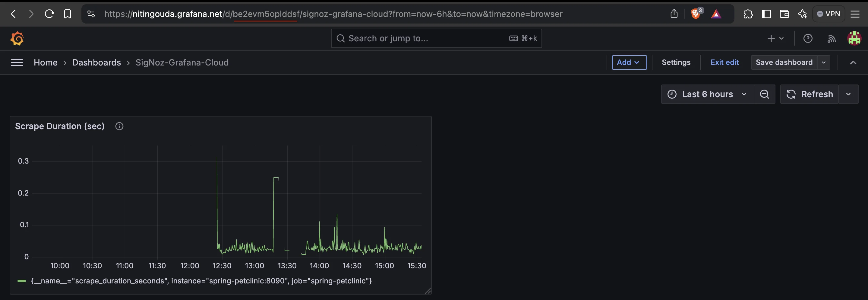Open the news feed RSS icon
The width and height of the screenshot is (868, 300).
[831, 38]
